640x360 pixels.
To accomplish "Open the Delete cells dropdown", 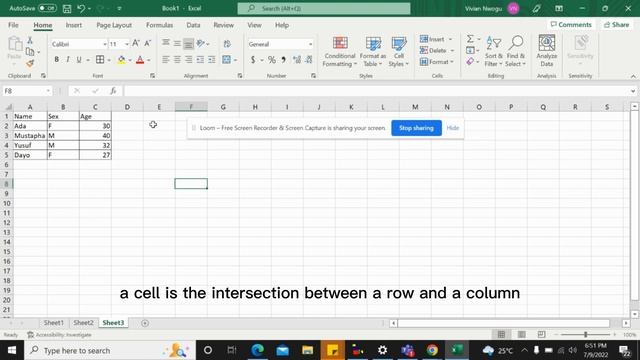I will (452, 51).
